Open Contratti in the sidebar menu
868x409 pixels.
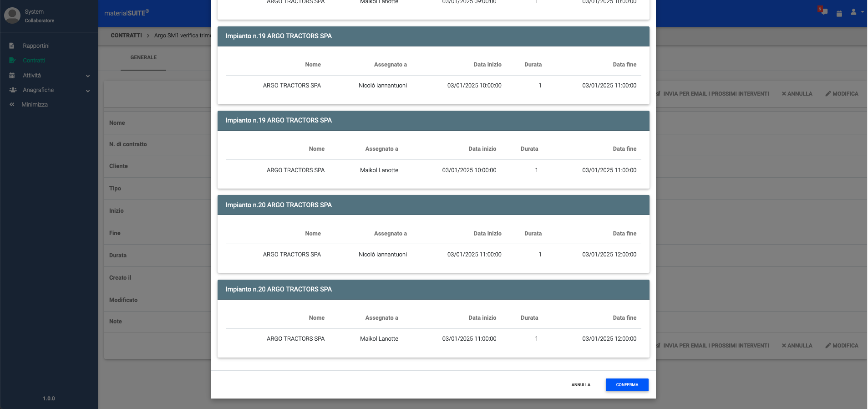[x=34, y=60]
